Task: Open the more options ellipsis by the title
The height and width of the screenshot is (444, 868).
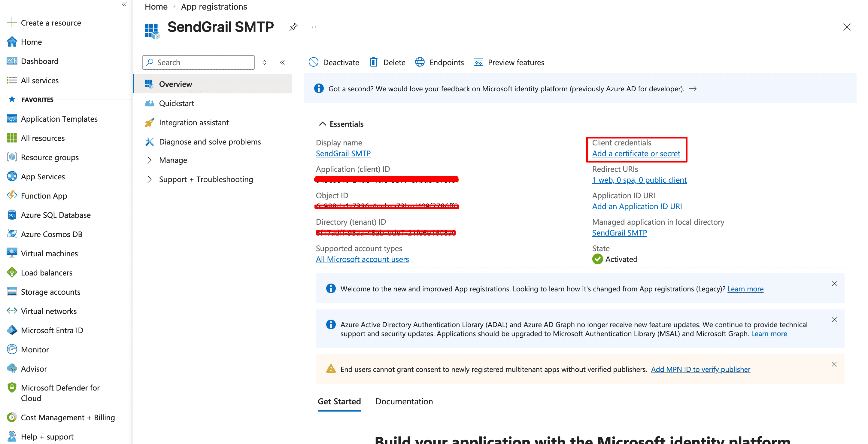Action: pyautogui.click(x=313, y=27)
